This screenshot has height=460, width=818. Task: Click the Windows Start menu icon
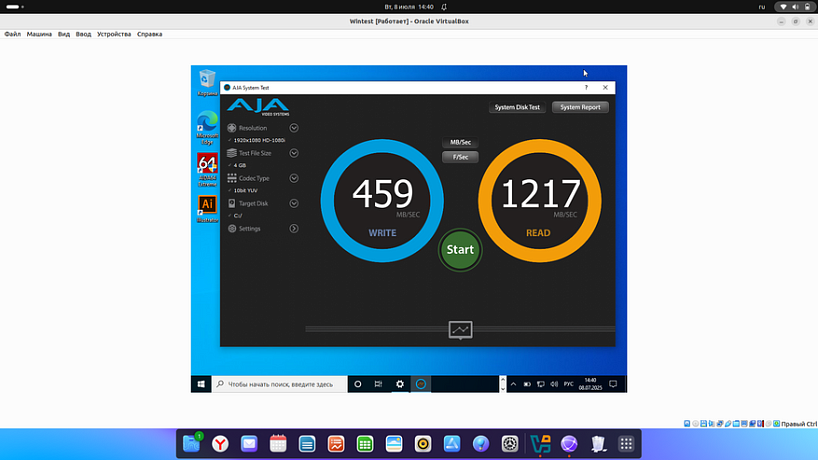201,384
